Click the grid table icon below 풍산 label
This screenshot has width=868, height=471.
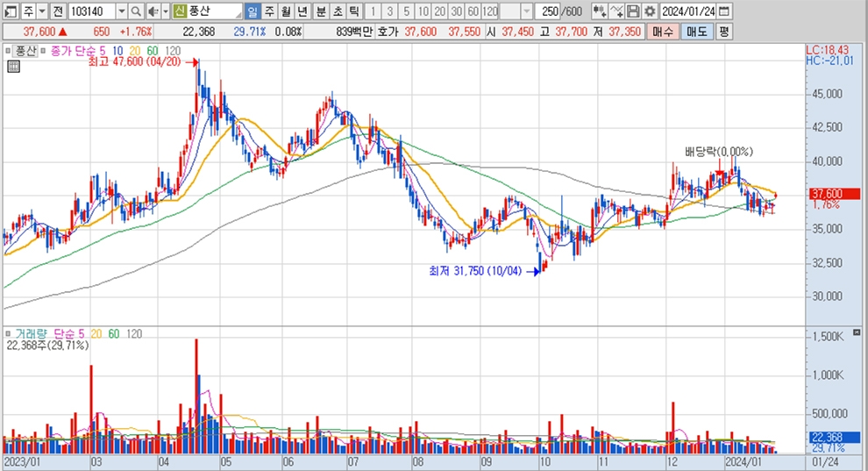13,65
